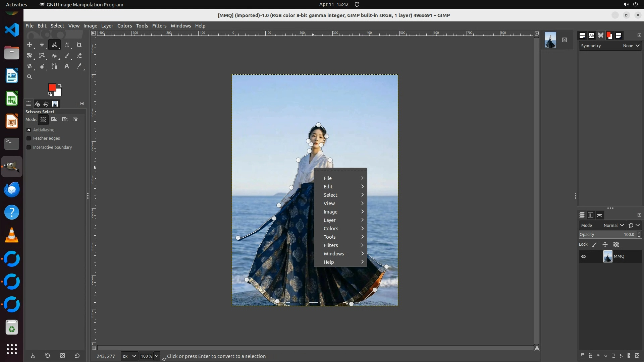Screen dimensions: 644x362
Task: Select the Zoom magnifier tool
Action: [x=30, y=77]
